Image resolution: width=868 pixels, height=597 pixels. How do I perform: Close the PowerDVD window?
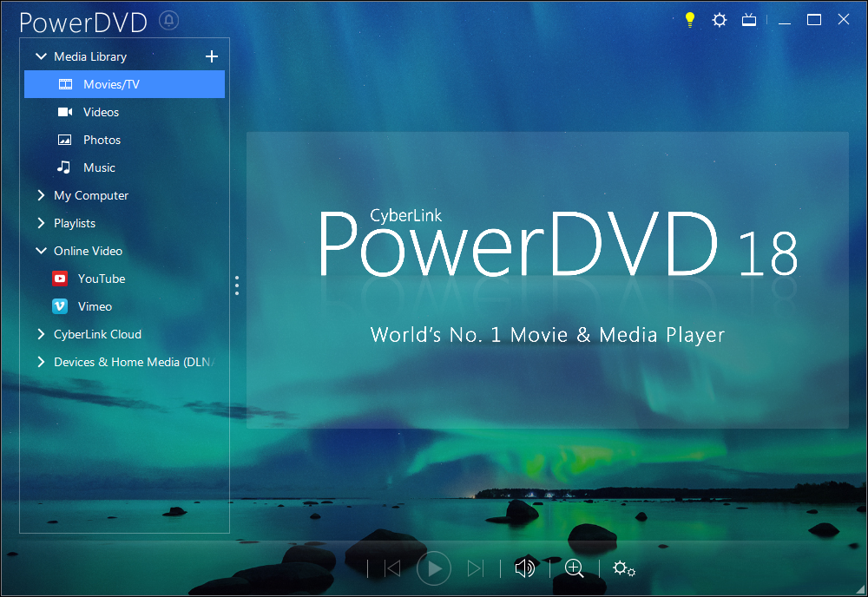click(843, 19)
